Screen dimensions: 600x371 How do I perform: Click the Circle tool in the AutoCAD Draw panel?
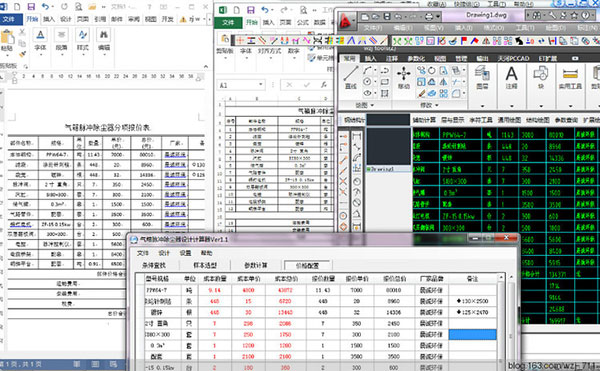[x=367, y=81]
